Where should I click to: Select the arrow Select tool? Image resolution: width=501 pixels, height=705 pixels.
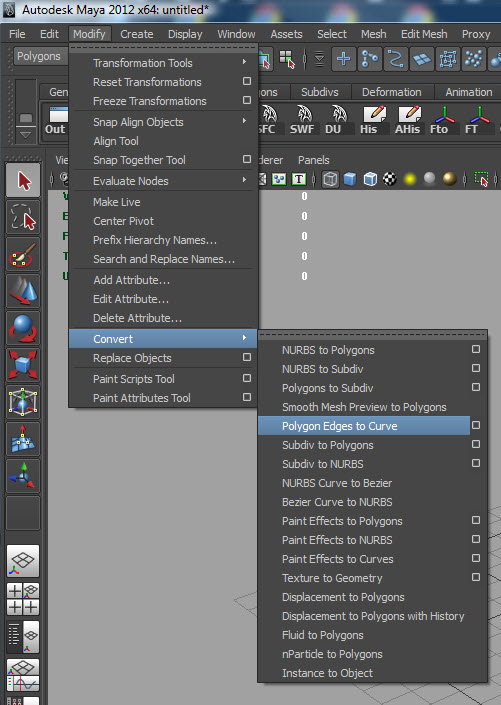click(x=23, y=181)
